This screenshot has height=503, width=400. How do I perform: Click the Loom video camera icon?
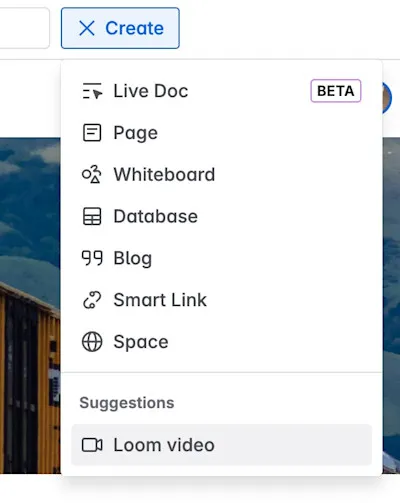92,445
